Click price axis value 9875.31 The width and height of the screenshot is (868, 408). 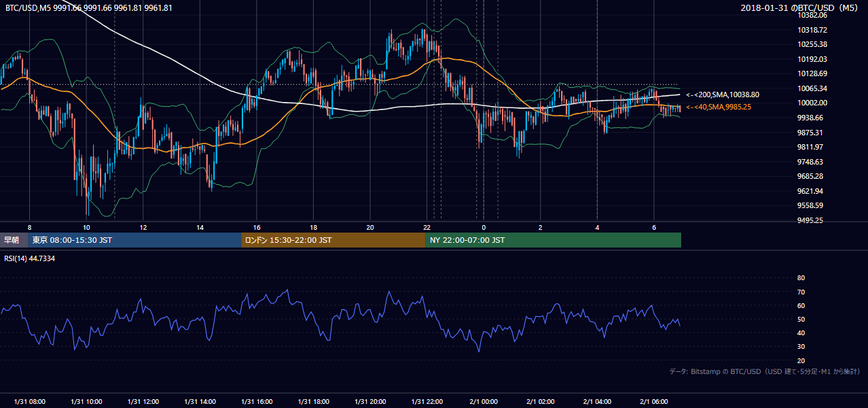point(810,133)
